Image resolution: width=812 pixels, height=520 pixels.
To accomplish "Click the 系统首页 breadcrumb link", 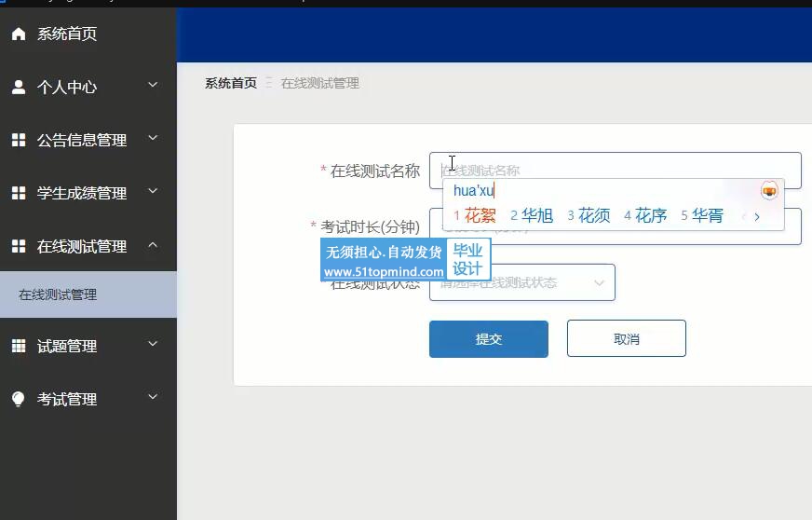I will (x=230, y=83).
